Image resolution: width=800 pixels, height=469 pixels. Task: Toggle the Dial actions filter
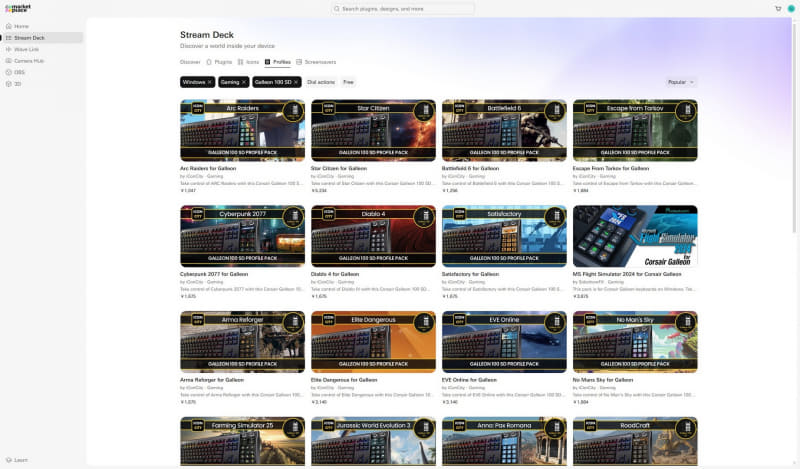click(x=321, y=82)
